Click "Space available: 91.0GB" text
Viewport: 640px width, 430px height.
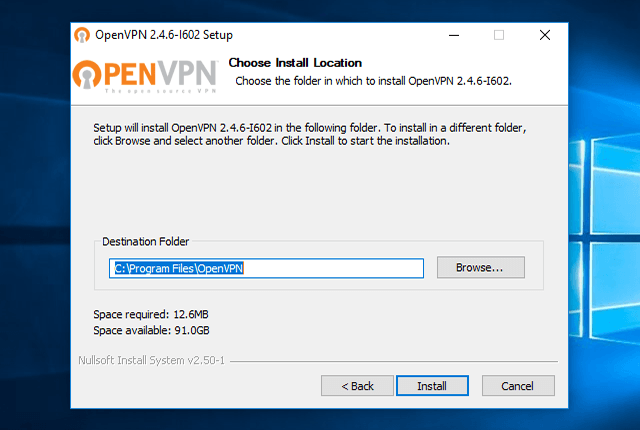point(151,330)
